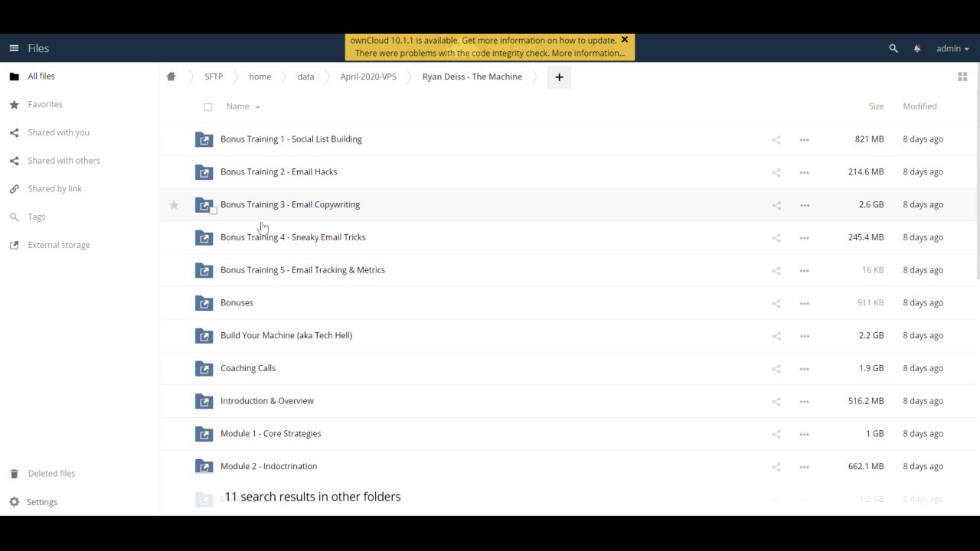Viewport: 980px width, 551px height.
Task: Click the search magnifier icon
Action: coord(893,48)
